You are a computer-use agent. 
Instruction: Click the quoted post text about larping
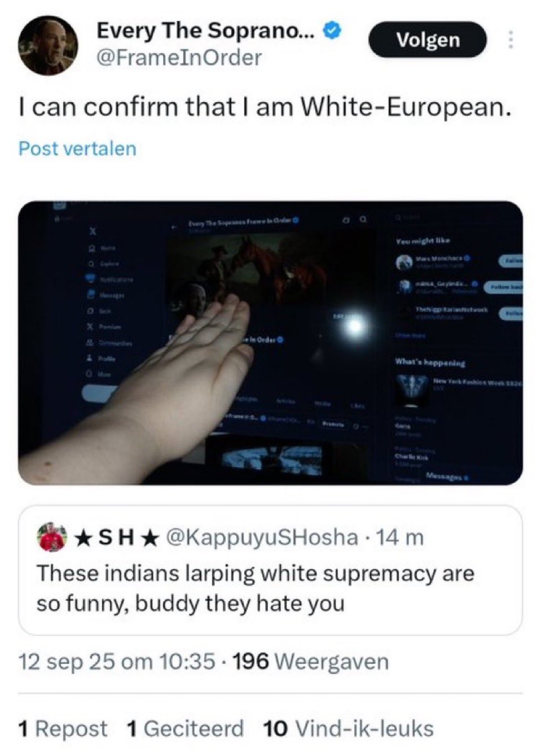pyautogui.click(x=256, y=588)
